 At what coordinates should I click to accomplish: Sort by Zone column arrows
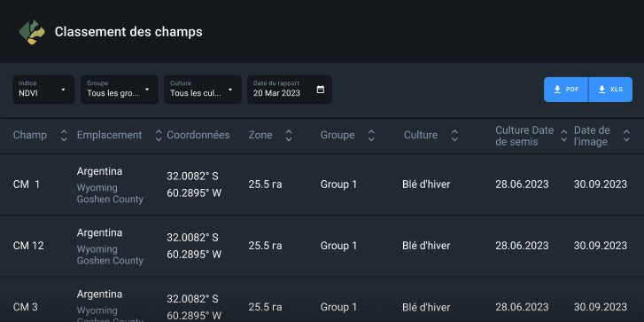(289, 136)
